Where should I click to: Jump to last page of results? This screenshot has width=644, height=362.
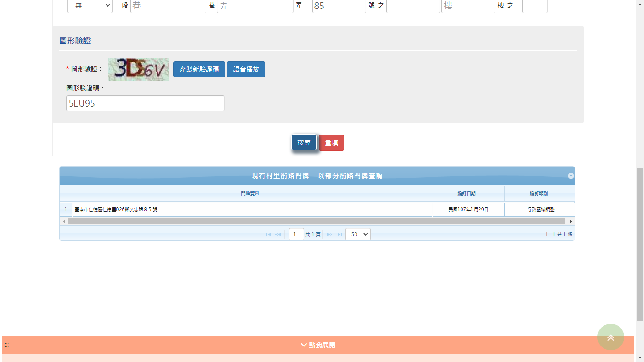(x=339, y=234)
